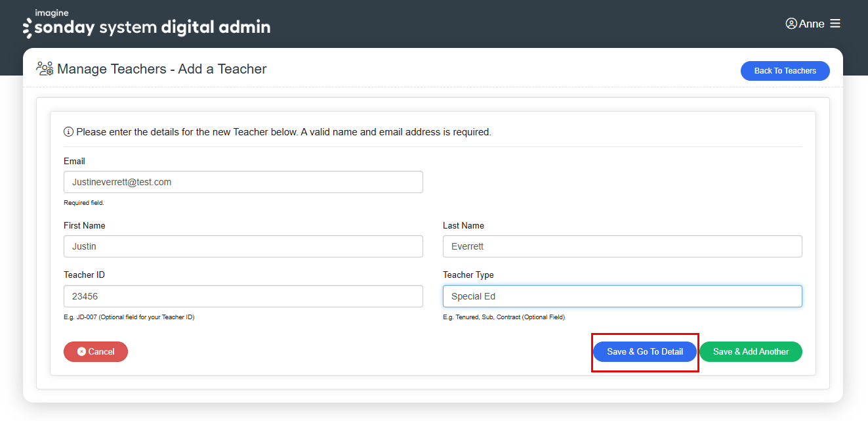Click the Last Name field showing Everett

(622, 246)
